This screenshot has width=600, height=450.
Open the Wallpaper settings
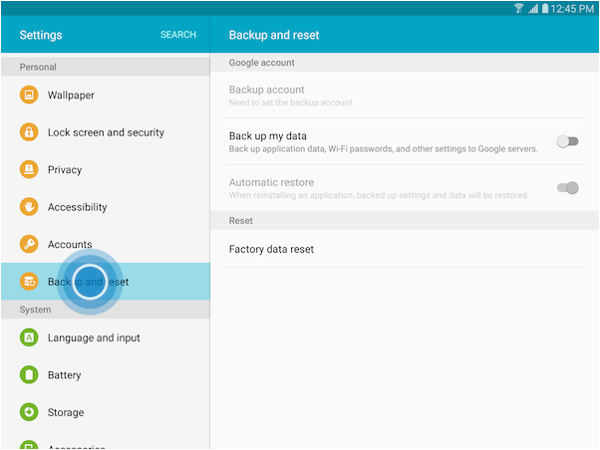pyautogui.click(x=106, y=95)
